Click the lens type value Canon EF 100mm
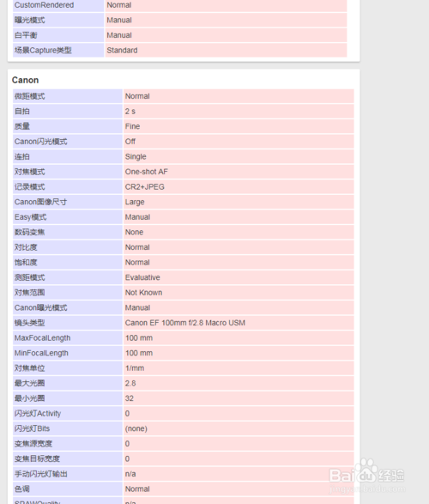Image resolution: width=429 pixels, height=504 pixels. pos(185,323)
